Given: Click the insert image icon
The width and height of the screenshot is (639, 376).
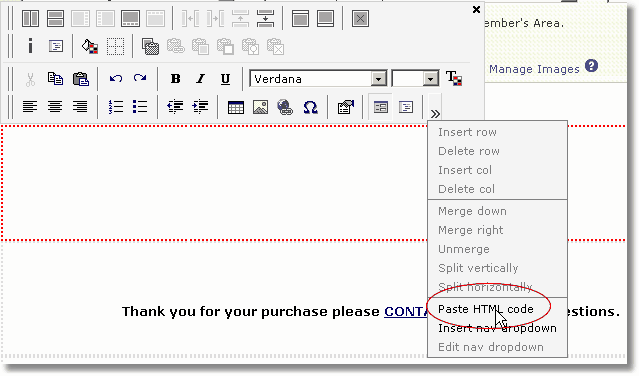Looking at the screenshot, I should pos(260,107).
